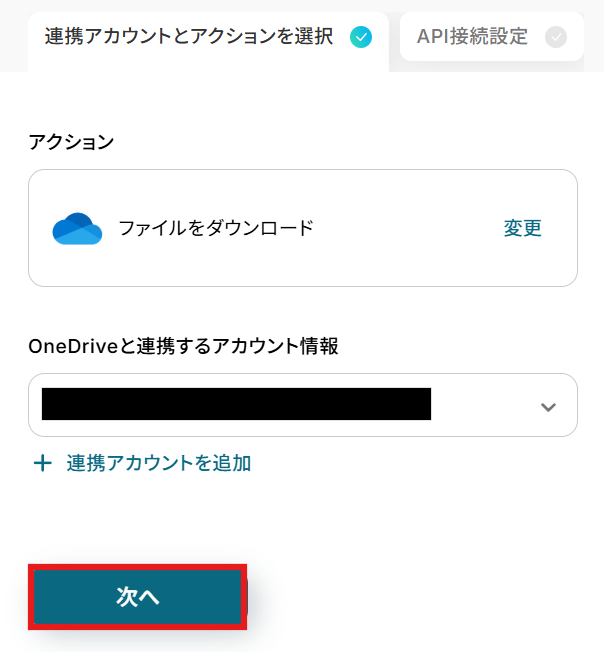Click the 変更 link to change action
Image resolution: width=604 pixels, height=652 pixels.
point(522,228)
